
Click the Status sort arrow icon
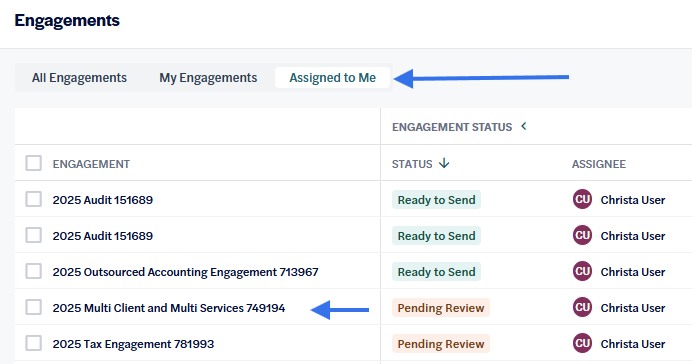(x=444, y=164)
